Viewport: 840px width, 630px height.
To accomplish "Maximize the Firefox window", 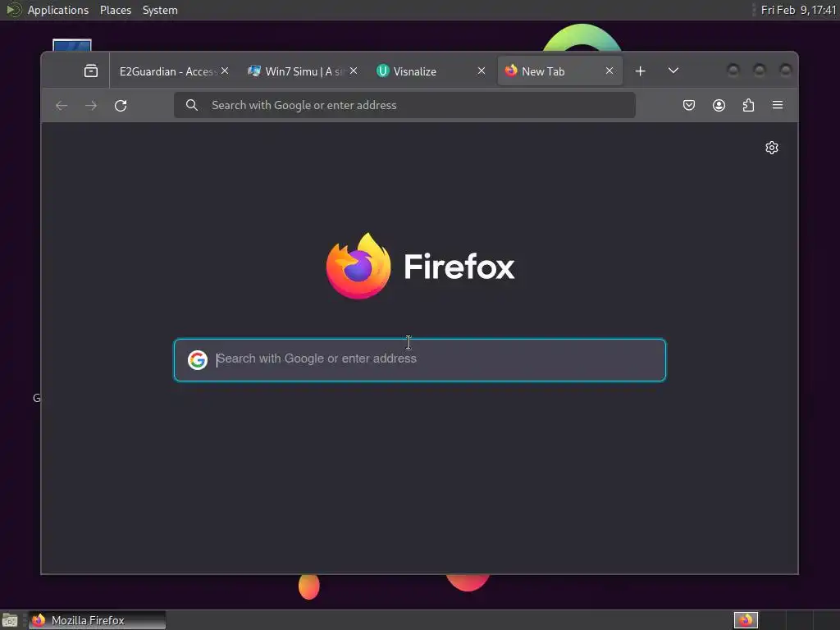I will (759, 71).
